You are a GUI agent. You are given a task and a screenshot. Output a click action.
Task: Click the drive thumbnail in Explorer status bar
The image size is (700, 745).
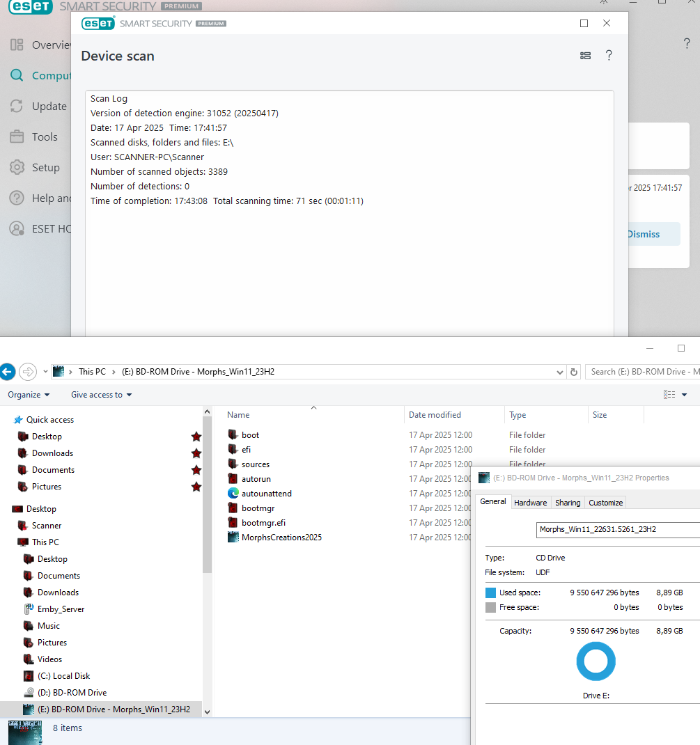coord(24,732)
